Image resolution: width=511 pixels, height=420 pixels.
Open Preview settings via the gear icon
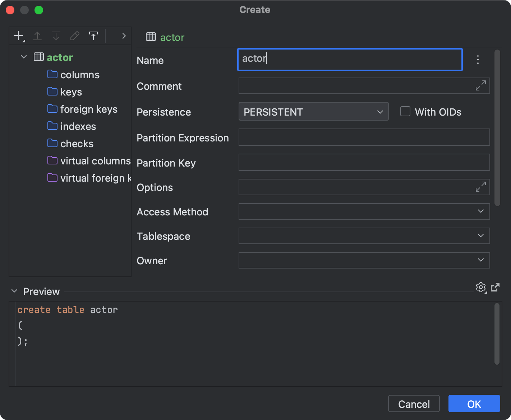pyautogui.click(x=481, y=287)
